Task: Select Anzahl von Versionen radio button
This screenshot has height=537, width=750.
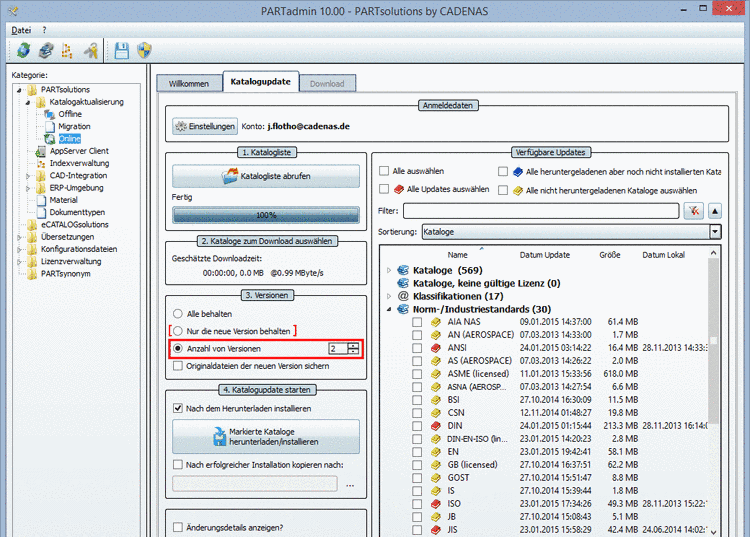Action: (178, 349)
